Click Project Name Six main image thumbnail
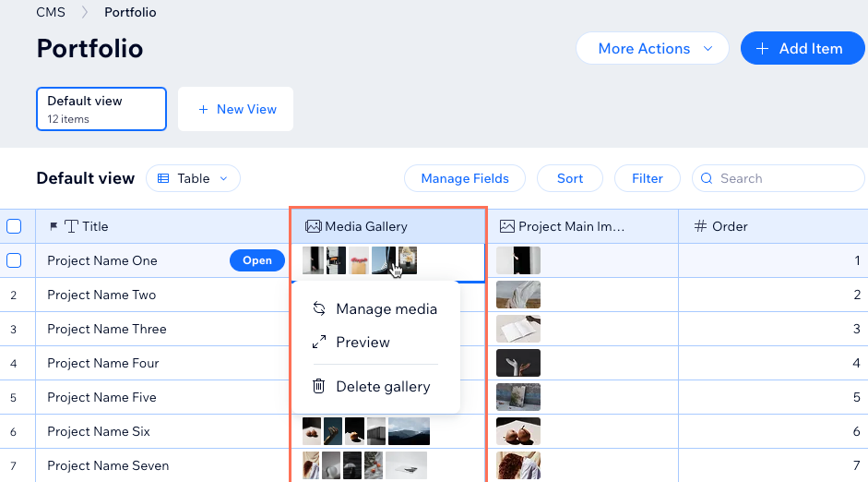 click(x=518, y=431)
